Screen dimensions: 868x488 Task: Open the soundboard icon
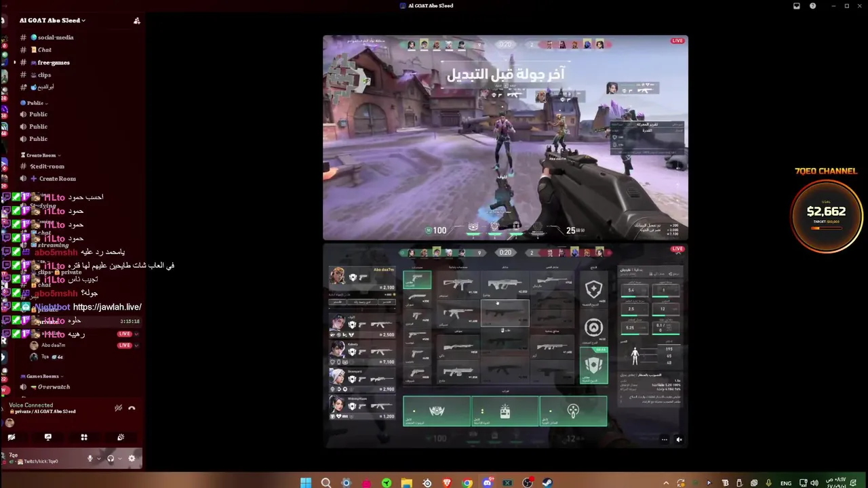click(x=121, y=437)
